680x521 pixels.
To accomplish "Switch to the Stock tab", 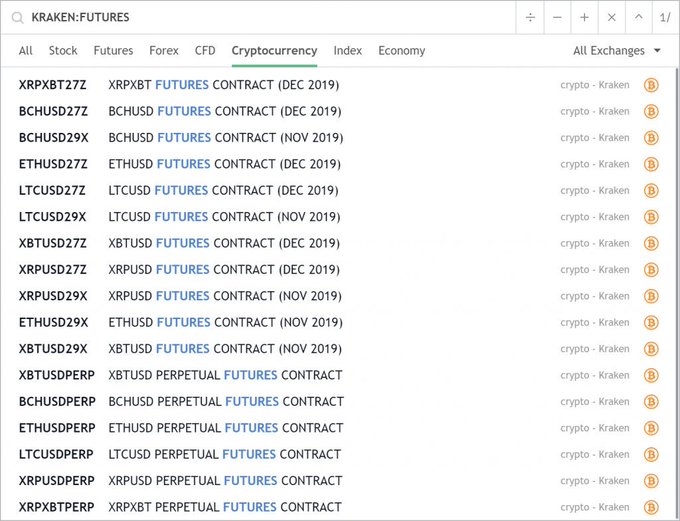I will (63, 51).
